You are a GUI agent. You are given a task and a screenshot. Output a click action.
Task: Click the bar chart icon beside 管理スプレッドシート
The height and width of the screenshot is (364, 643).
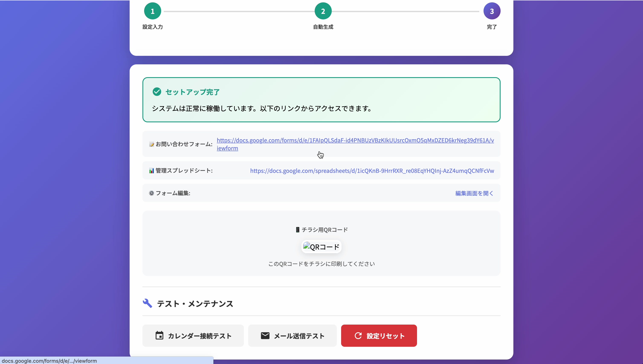tap(151, 170)
